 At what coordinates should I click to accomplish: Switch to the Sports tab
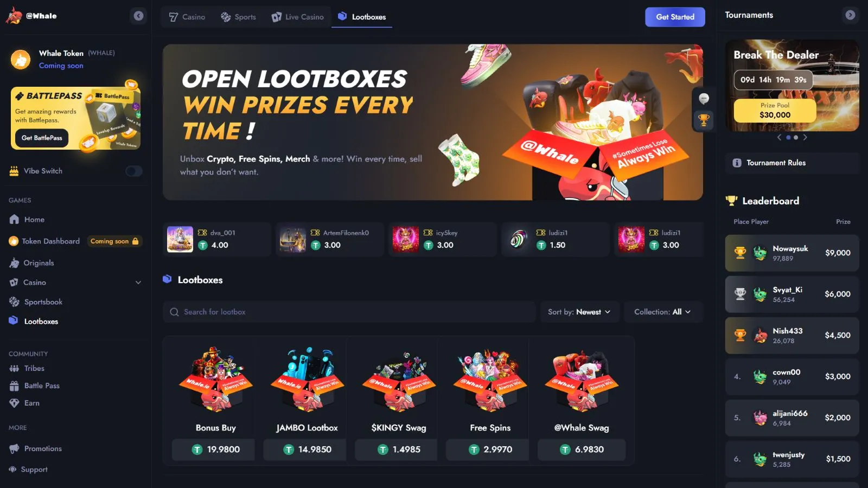click(x=238, y=17)
